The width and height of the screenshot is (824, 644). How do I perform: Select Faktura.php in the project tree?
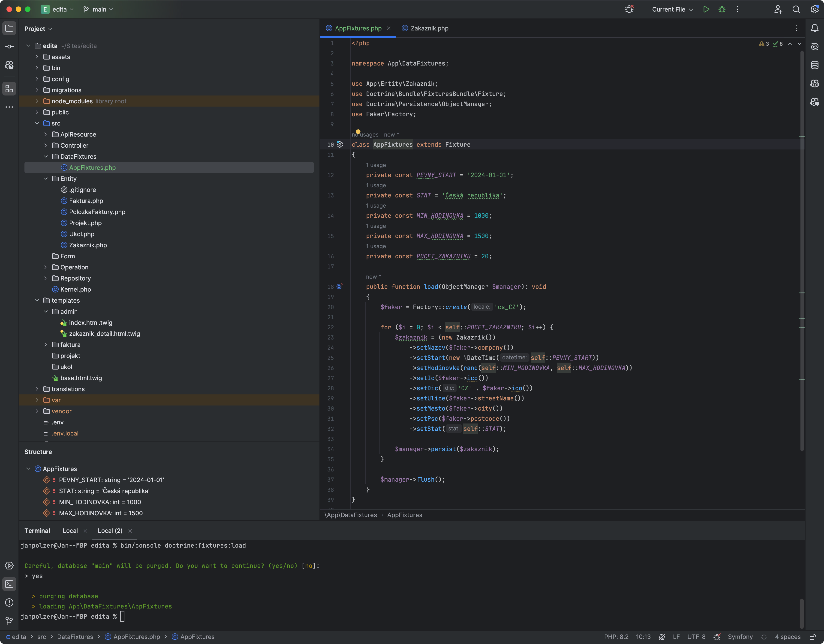tap(86, 201)
